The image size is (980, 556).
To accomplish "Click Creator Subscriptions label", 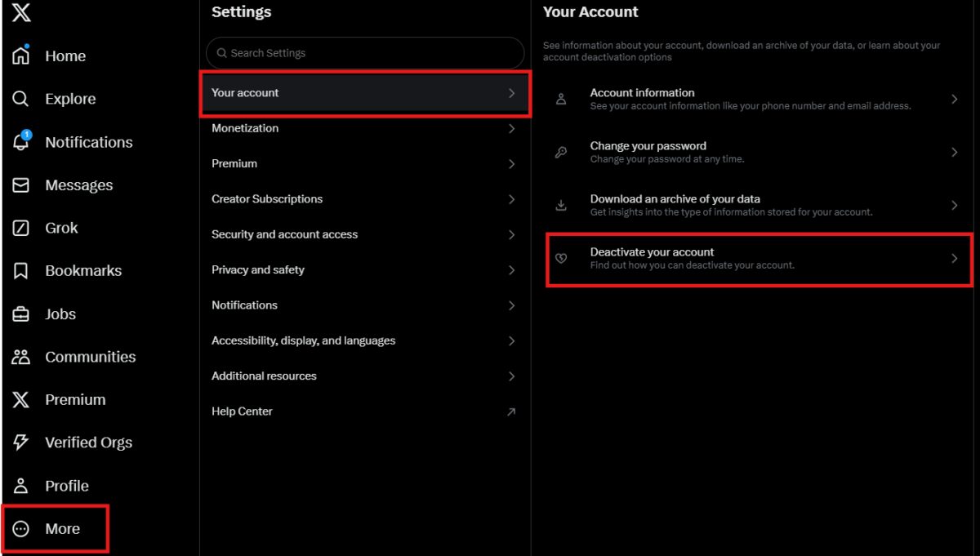I will [x=267, y=199].
